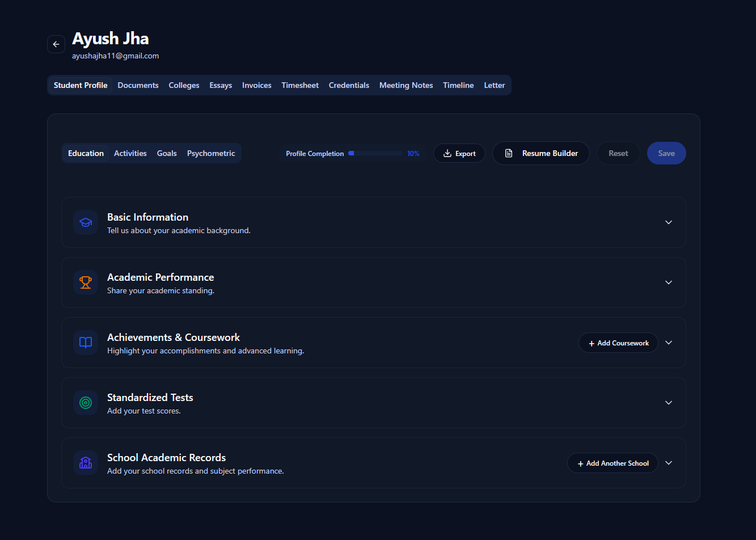
Task: Click the target icon for Standardized Tests
Action: [86, 403]
